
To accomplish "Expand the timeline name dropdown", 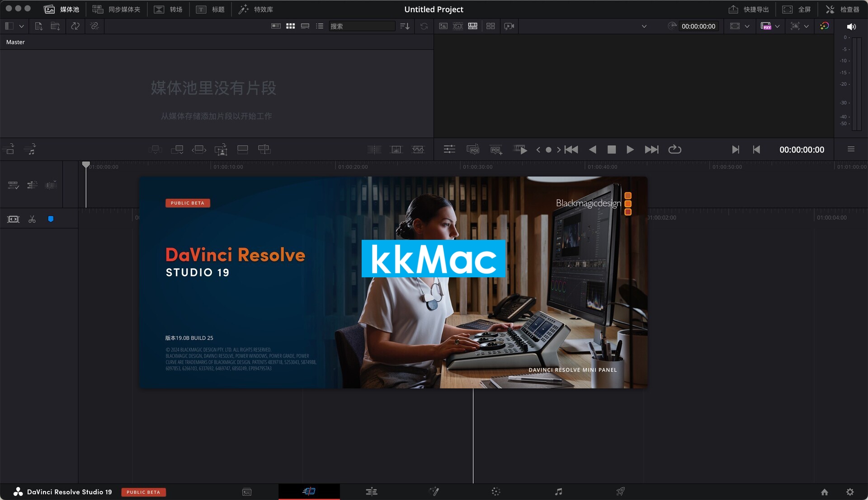I will [644, 26].
